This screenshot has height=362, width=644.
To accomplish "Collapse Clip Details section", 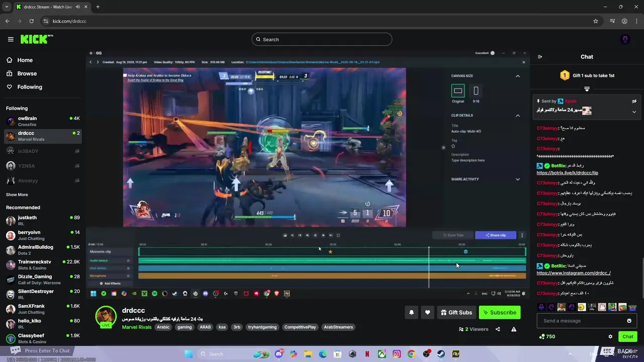I will click(x=518, y=116).
